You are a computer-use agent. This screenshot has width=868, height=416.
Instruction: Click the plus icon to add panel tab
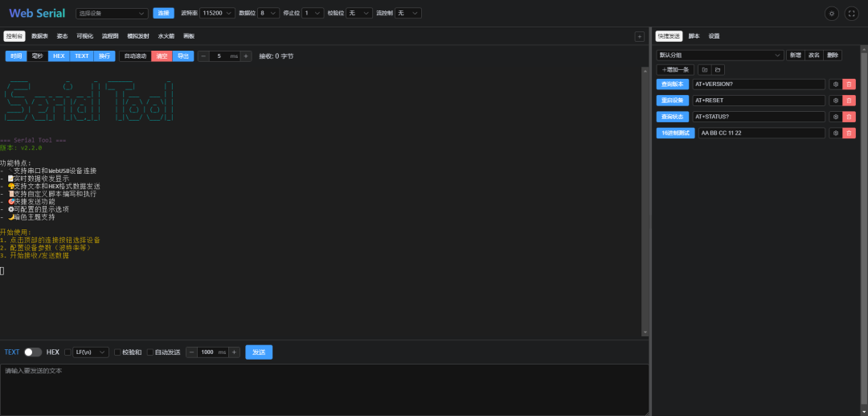coord(639,36)
